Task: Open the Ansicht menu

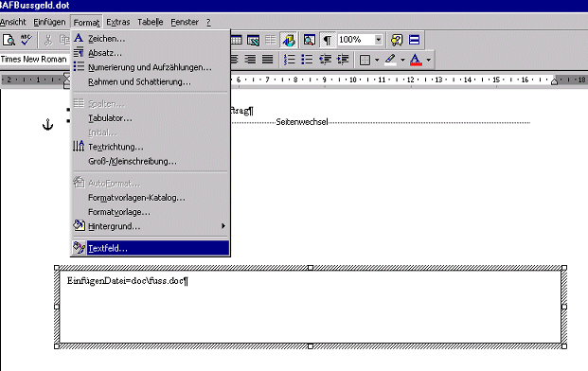Action: [x=13, y=22]
